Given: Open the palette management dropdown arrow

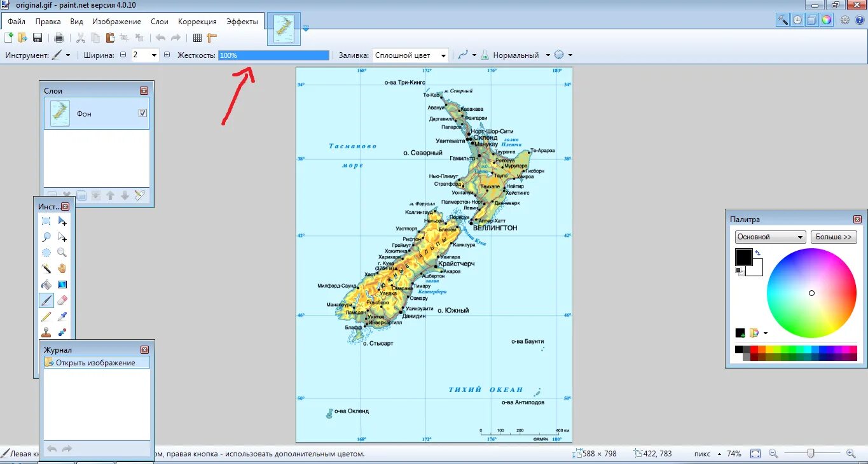Looking at the screenshot, I should pos(766,333).
